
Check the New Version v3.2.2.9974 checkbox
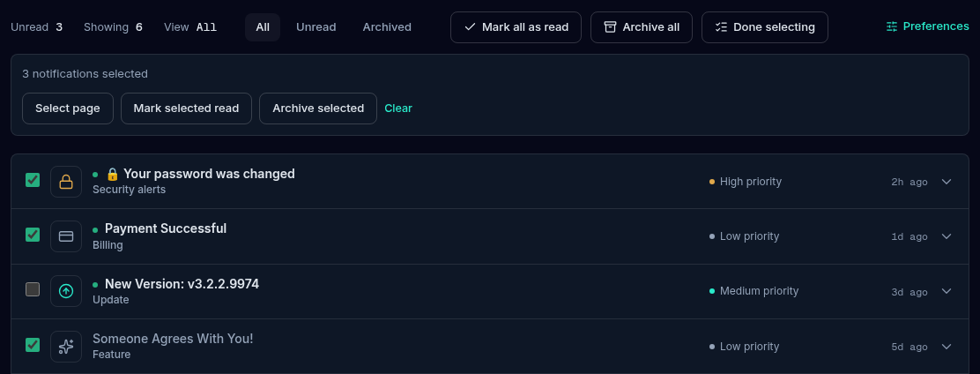tap(33, 289)
